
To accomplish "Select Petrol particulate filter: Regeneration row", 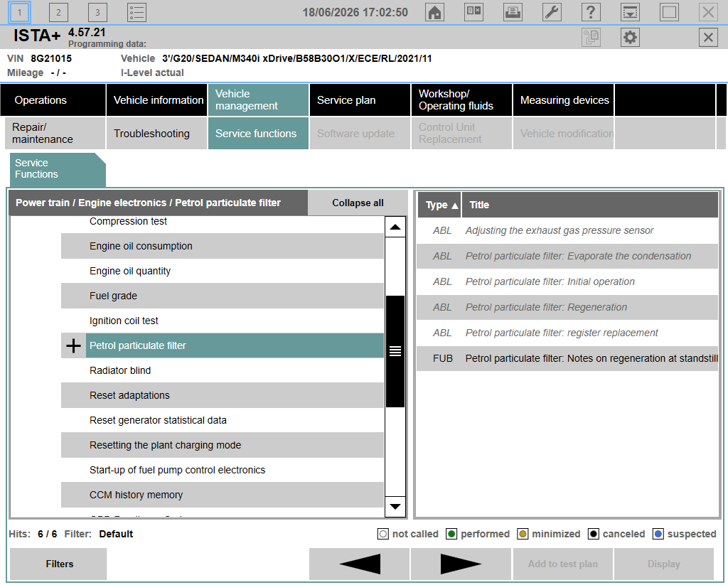I will click(x=567, y=307).
